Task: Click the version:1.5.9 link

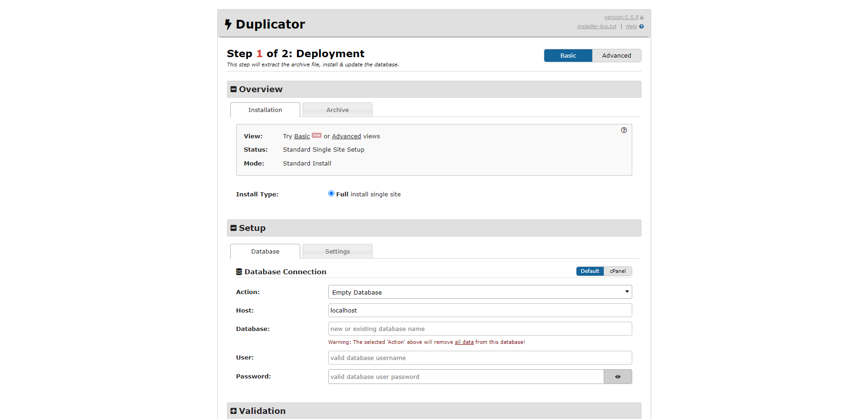Action: click(x=621, y=17)
